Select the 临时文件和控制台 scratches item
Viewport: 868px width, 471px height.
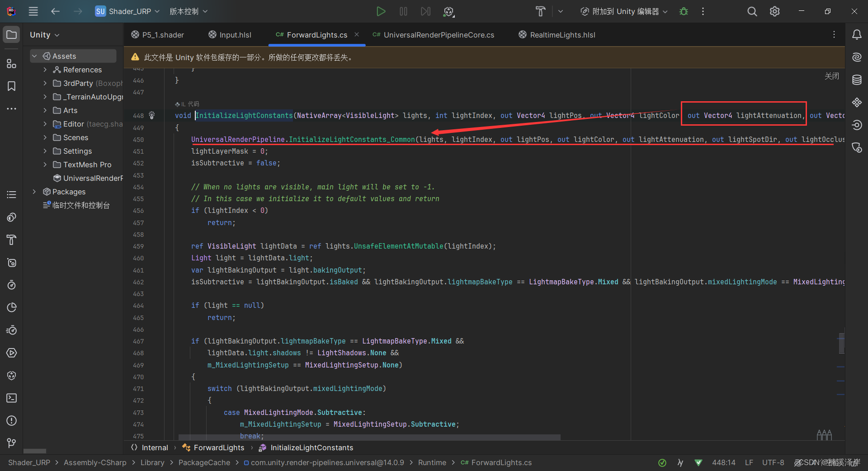click(76, 205)
